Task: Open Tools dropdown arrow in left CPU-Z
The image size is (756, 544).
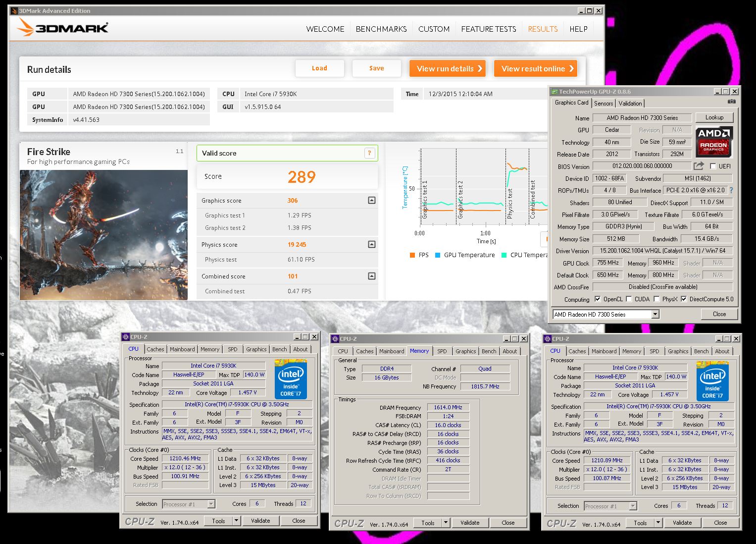Action: pyautogui.click(x=237, y=521)
